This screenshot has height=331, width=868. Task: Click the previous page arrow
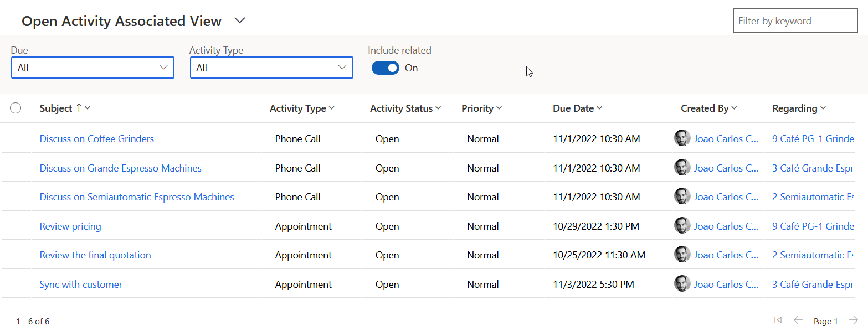tap(798, 320)
